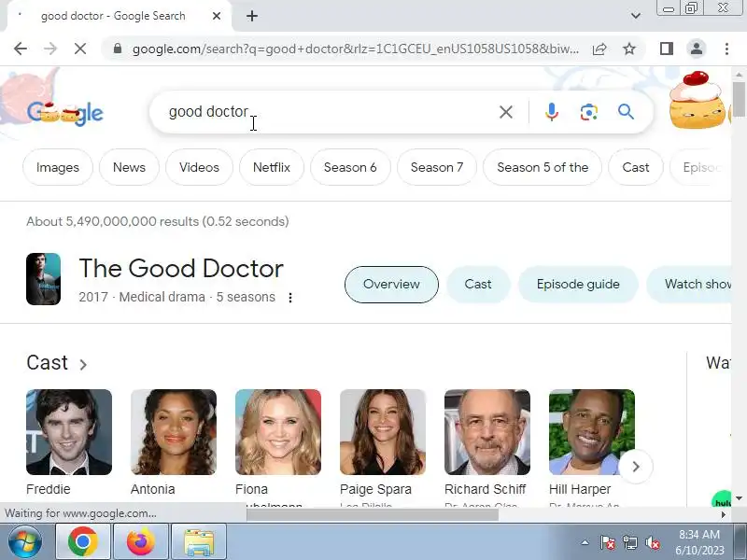Select the Overview pill
This screenshot has width=747, height=560.
coord(391,285)
